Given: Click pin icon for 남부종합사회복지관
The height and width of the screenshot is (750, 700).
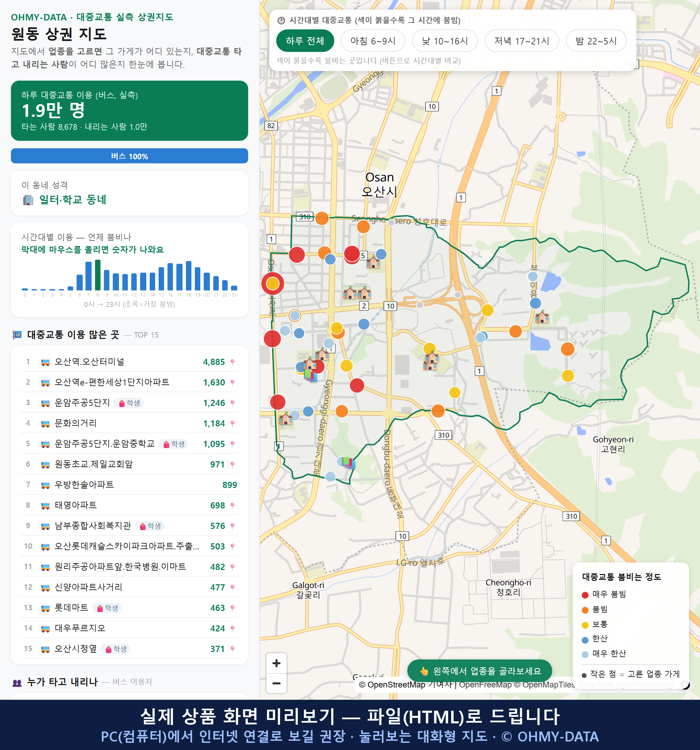Looking at the screenshot, I should point(232,526).
